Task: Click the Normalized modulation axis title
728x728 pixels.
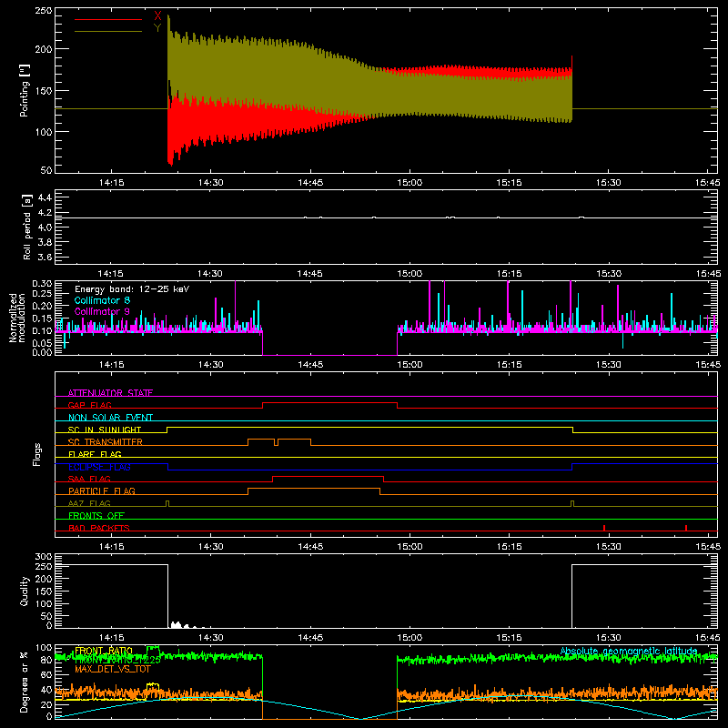Action: [x=17, y=318]
